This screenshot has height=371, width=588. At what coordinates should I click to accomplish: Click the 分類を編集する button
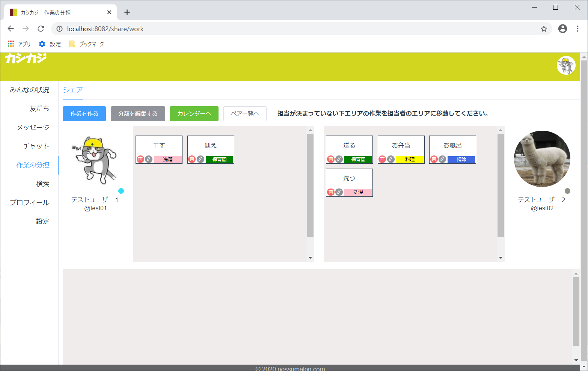click(x=138, y=114)
